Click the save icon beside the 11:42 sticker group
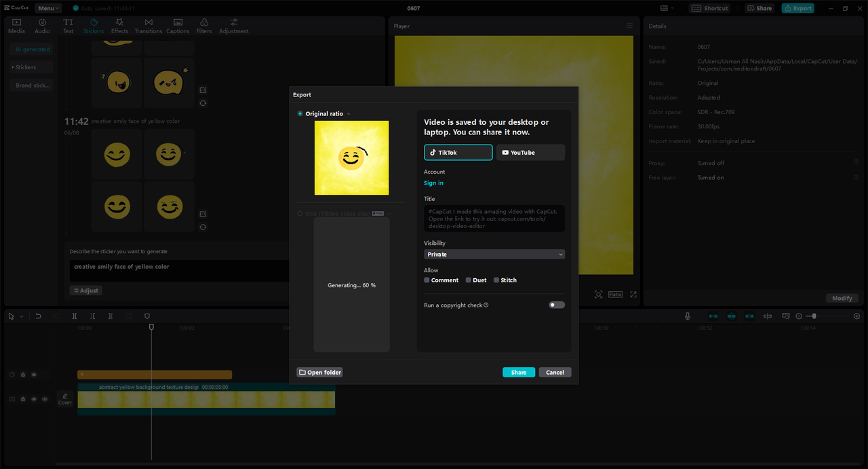The width and height of the screenshot is (868, 469). pyautogui.click(x=203, y=214)
